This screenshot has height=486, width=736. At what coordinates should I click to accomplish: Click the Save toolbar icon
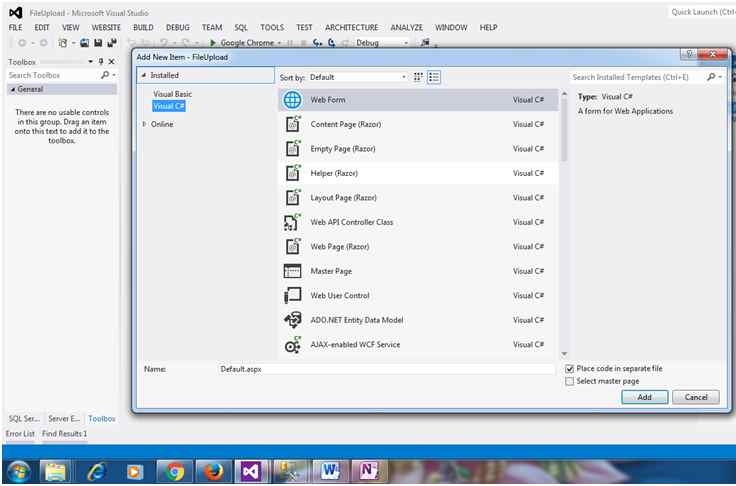click(98, 43)
